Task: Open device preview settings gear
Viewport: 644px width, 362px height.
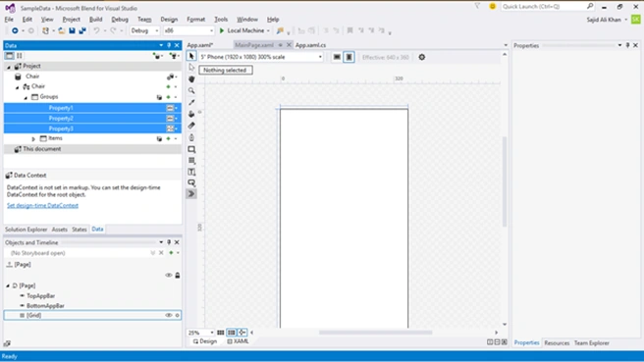Action: click(x=422, y=57)
